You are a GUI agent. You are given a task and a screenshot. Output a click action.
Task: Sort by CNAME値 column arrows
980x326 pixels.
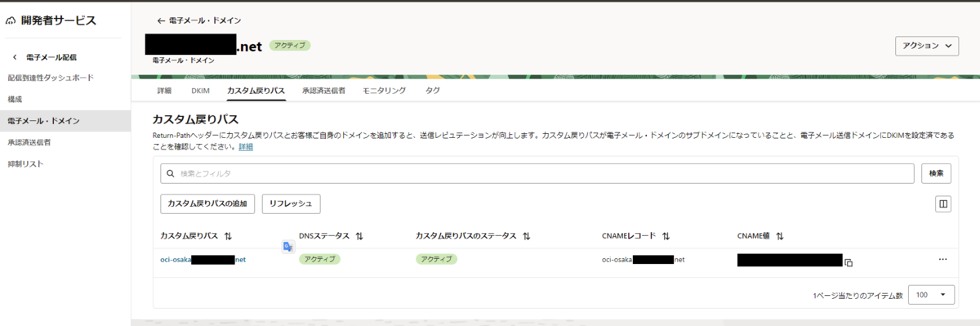(x=779, y=235)
